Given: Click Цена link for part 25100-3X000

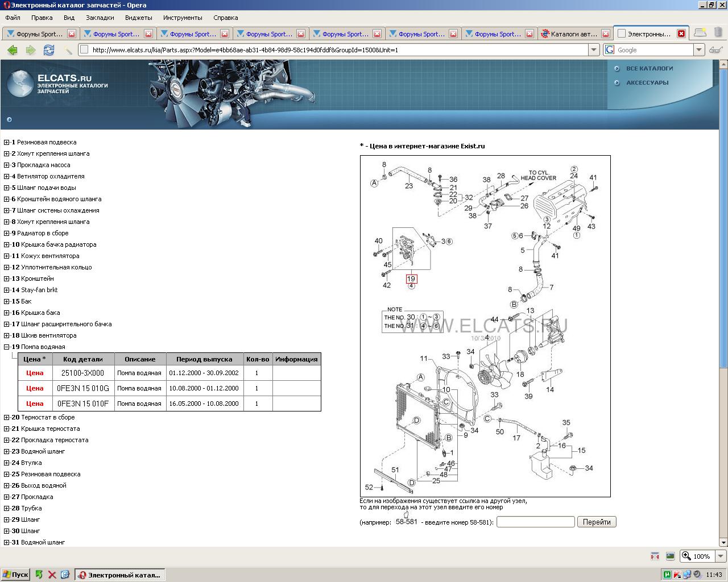Looking at the screenshot, I should pos(35,373).
